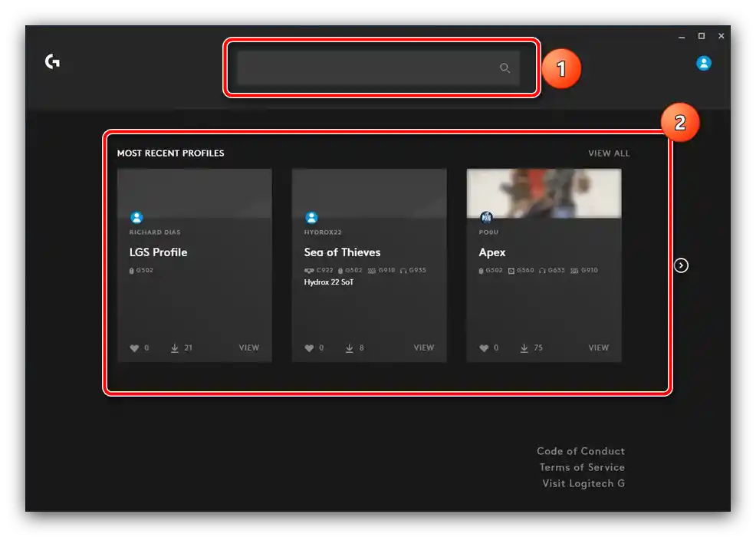The width and height of the screenshot is (756, 537).
Task: Click the RICHARD DIAS author name
Action: pos(155,232)
